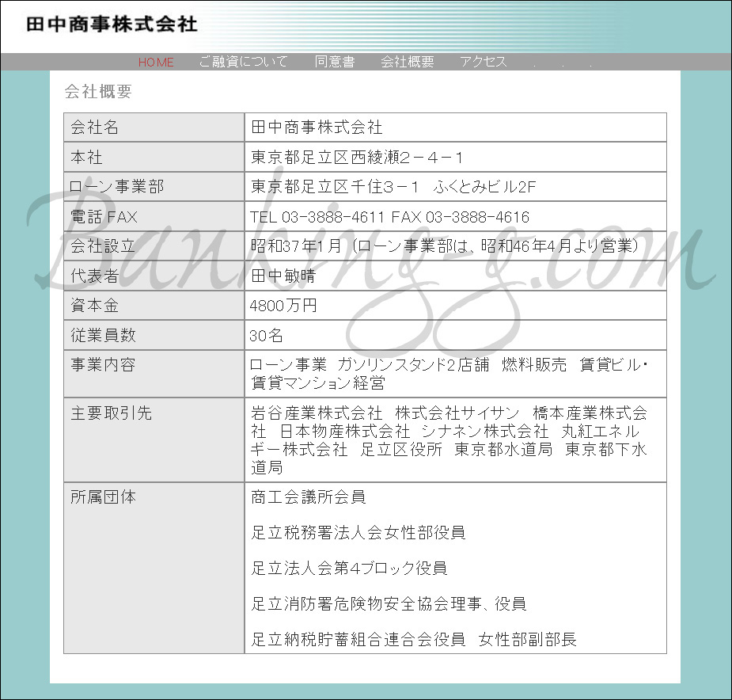The image size is (732, 700).
Task: Select the TEL 03-3888-4611 phone number text
Action: [317, 217]
